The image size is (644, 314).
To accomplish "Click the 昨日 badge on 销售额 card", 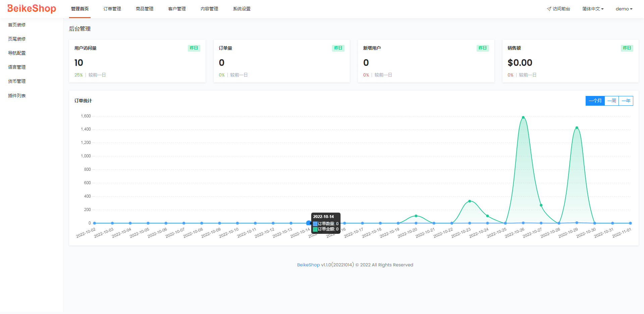I will point(627,48).
